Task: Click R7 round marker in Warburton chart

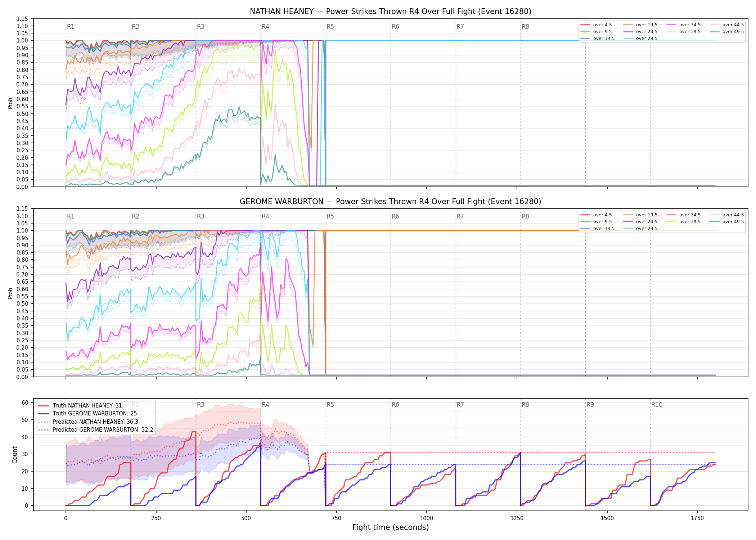Action: 460,216
